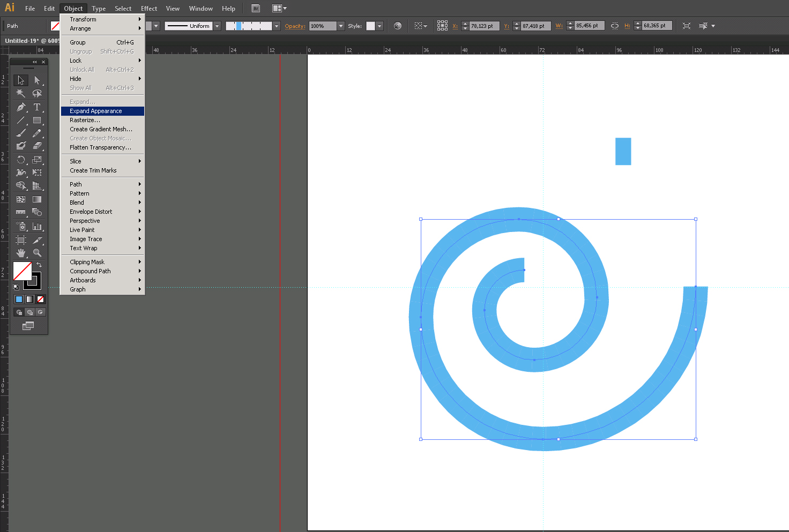Switch to Draw Normal mode

click(19, 312)
